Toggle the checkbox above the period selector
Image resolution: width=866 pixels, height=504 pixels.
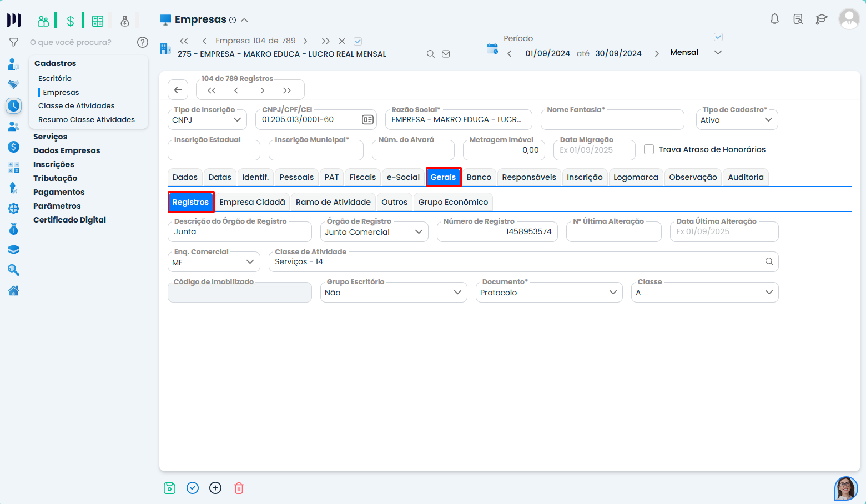point(718,37)
